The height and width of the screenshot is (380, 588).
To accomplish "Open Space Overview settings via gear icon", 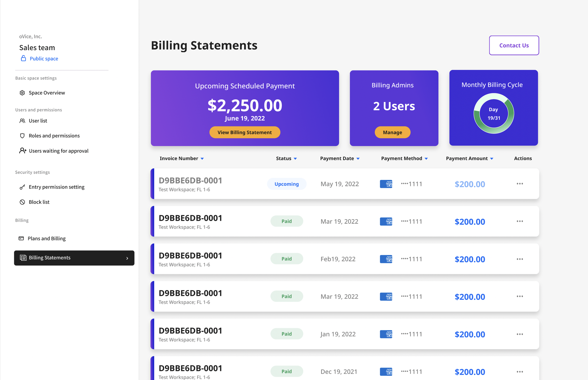I will click(22, 93).
